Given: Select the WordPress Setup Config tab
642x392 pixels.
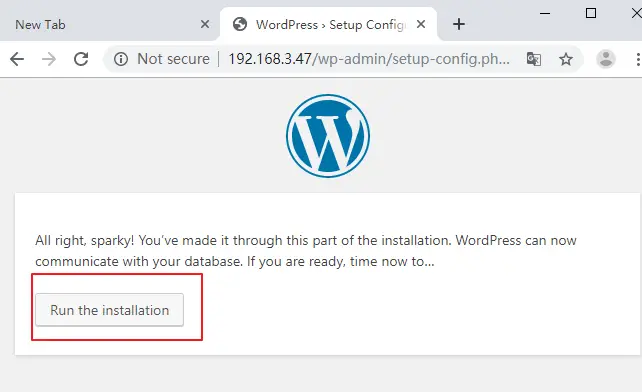Looking at the screenshot, I should (x=329, y=25).
